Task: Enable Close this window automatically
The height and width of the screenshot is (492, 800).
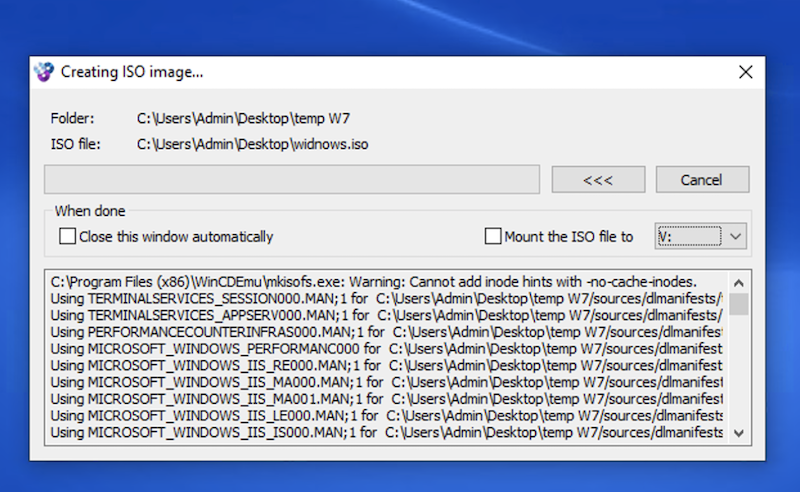Action: pyautogui.click(x=68, y=237)
